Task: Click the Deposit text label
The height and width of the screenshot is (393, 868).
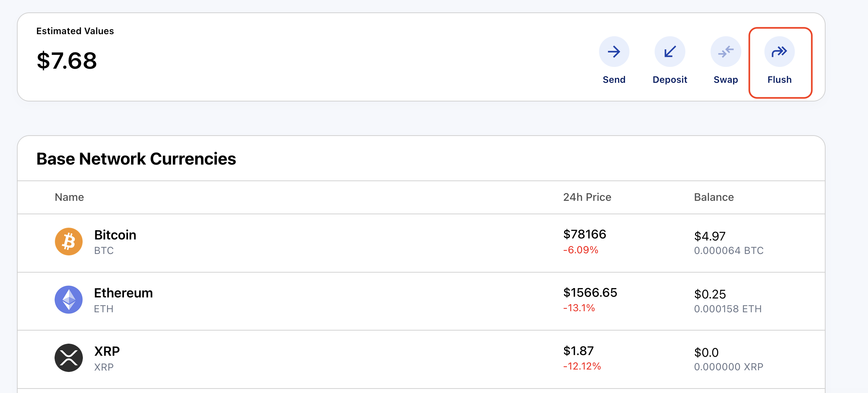Action: tap(670, 80)
